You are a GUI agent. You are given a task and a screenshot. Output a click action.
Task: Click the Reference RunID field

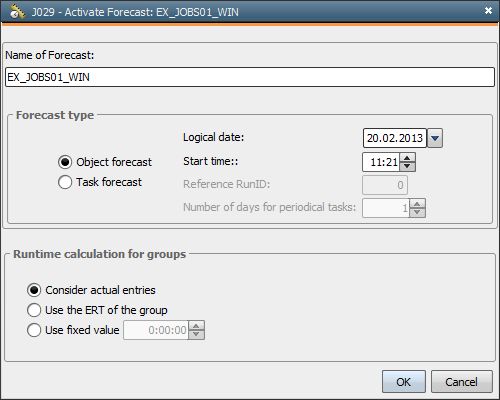click(x=385, y=185)
